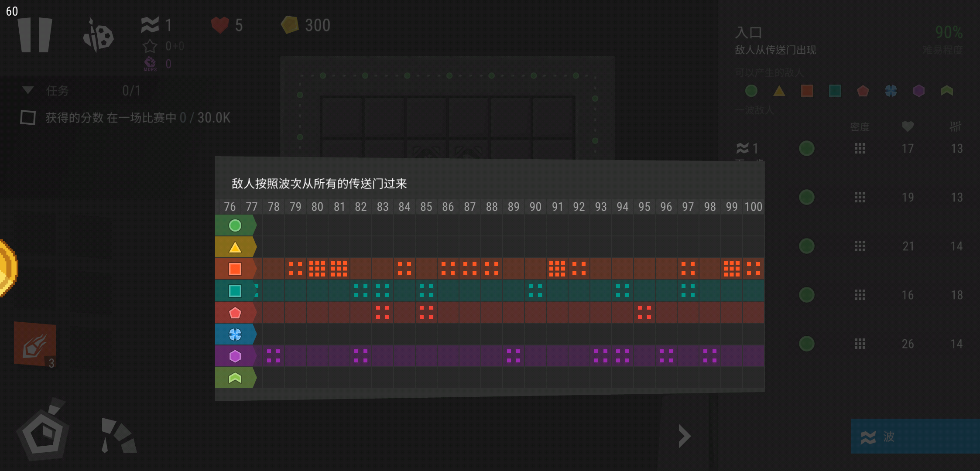Click the orange square enemy in 入口 panel
The image size is (980, 471).
click(x=807, y=91)
